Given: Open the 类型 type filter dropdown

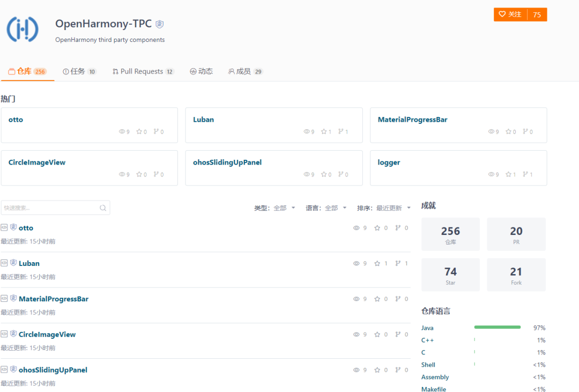Looking at the screenshot, I should (274, 208).
